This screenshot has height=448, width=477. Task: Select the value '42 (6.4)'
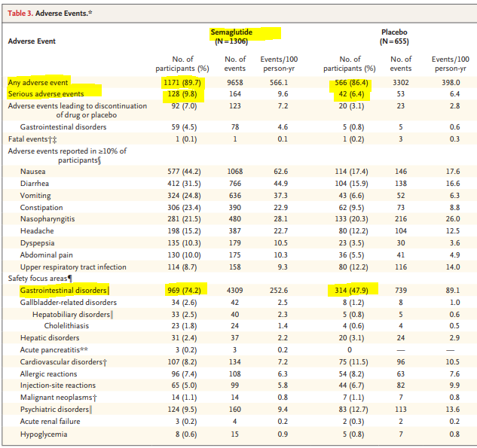(351, 94)
